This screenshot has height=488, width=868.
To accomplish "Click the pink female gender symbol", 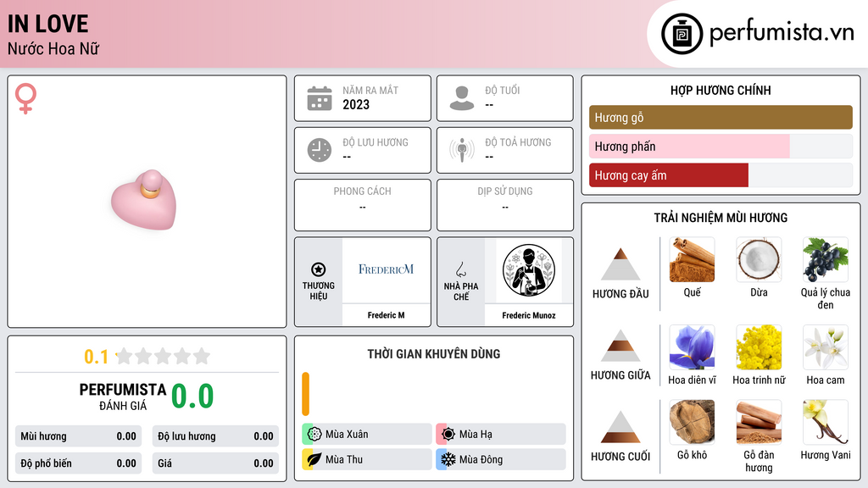I will pos(25,98).
